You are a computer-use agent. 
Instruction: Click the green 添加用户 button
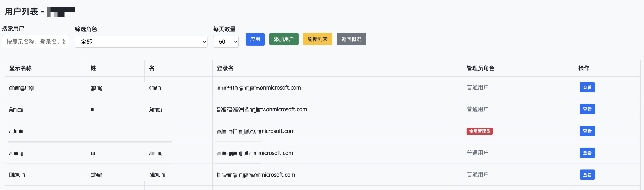(x=284, y=39)
